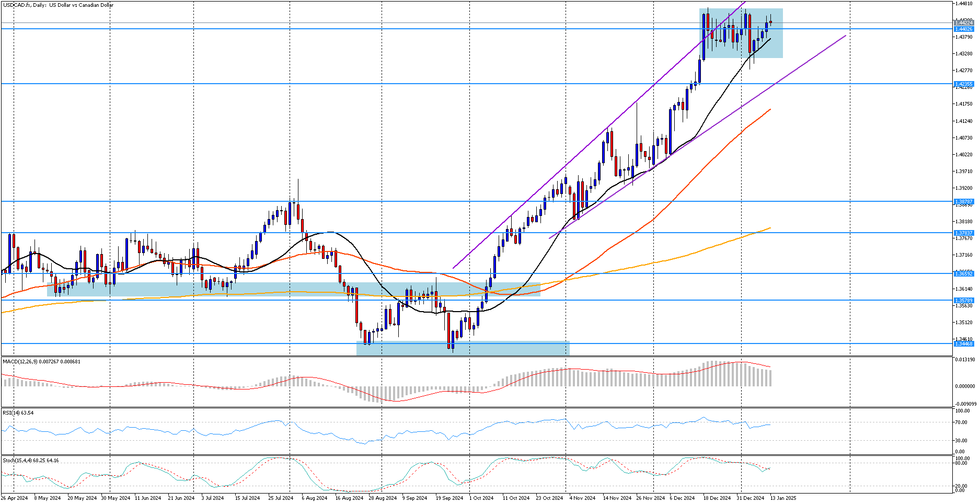Click the USDCAD.fx Daily chart title
This screenshot has width=980, height=504.
57,5
